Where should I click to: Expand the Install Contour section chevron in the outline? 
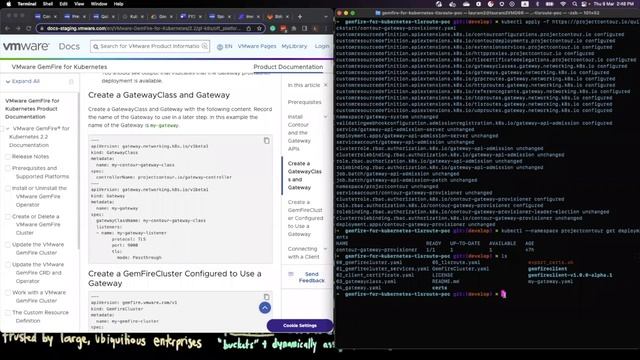coord(326,117)
